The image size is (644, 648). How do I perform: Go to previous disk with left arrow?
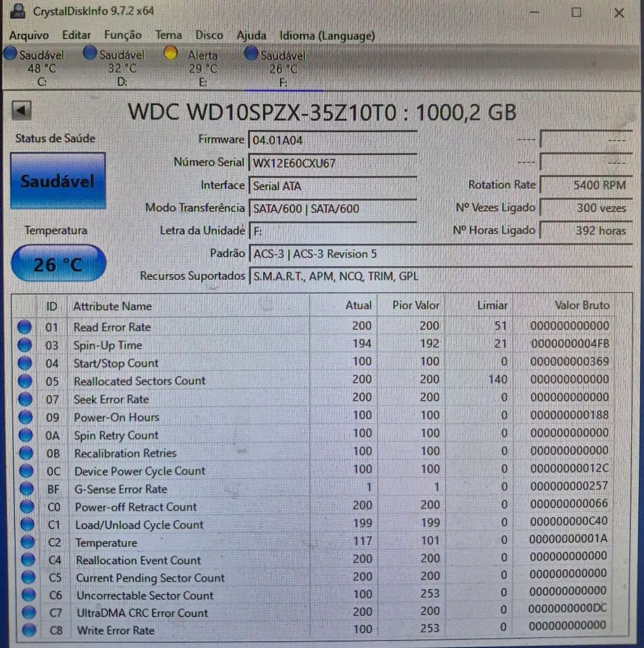point(21,110)
